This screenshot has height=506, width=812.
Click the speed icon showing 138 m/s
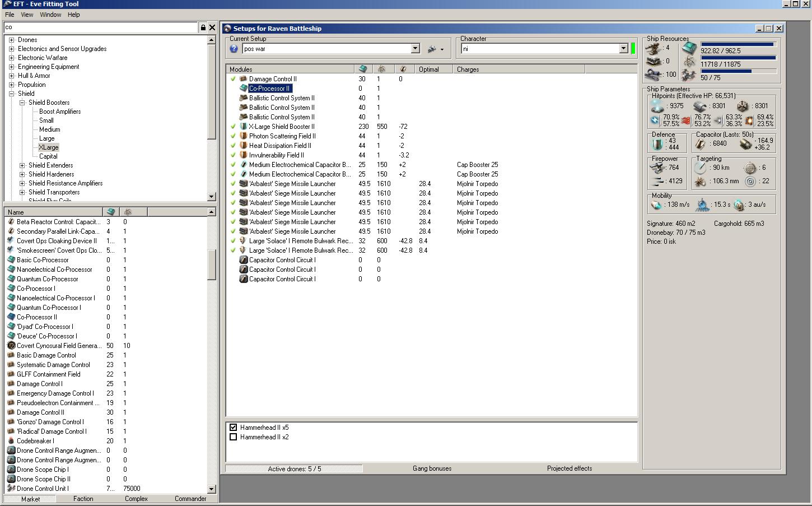coord(656,205)
